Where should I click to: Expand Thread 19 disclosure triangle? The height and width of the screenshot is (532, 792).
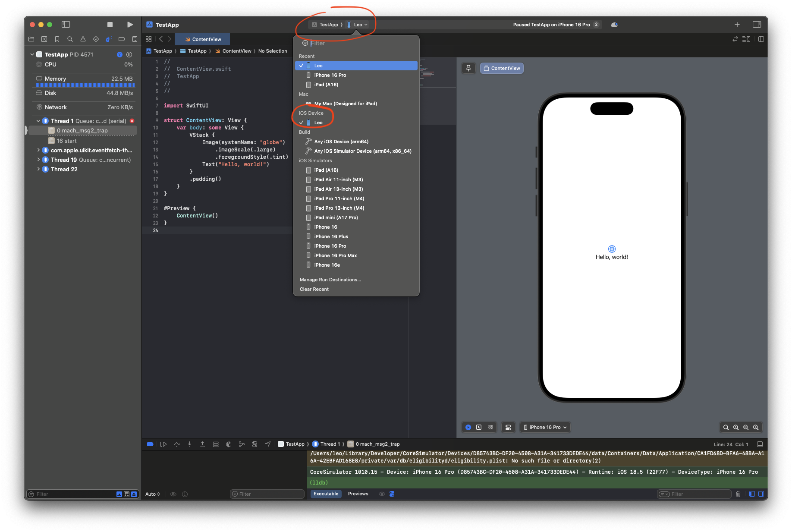click(38, 160)
